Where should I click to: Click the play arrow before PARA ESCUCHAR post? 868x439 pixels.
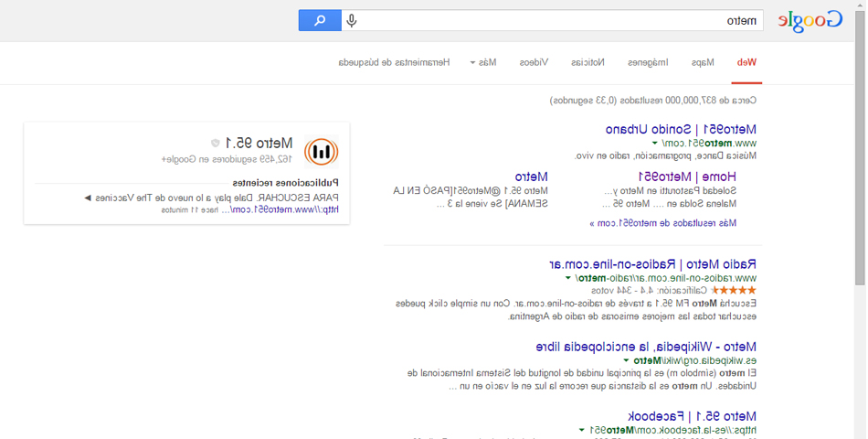[x=88, y=198]
